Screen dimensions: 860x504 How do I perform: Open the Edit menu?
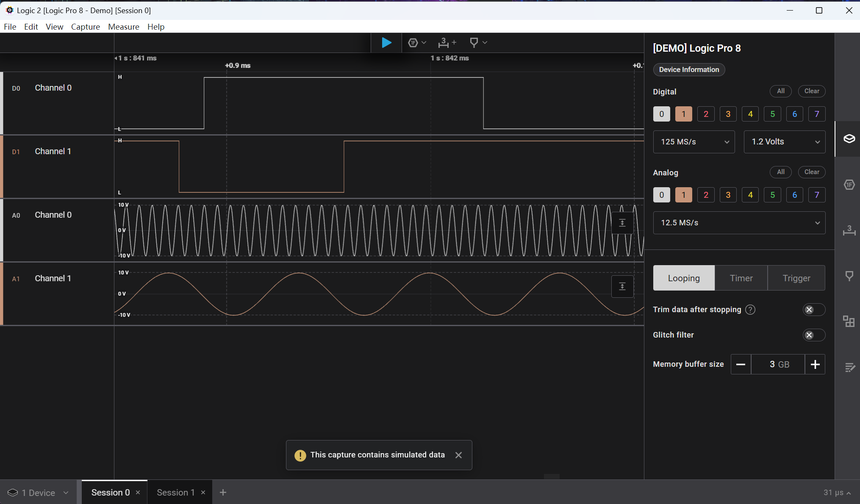[31, 27]
